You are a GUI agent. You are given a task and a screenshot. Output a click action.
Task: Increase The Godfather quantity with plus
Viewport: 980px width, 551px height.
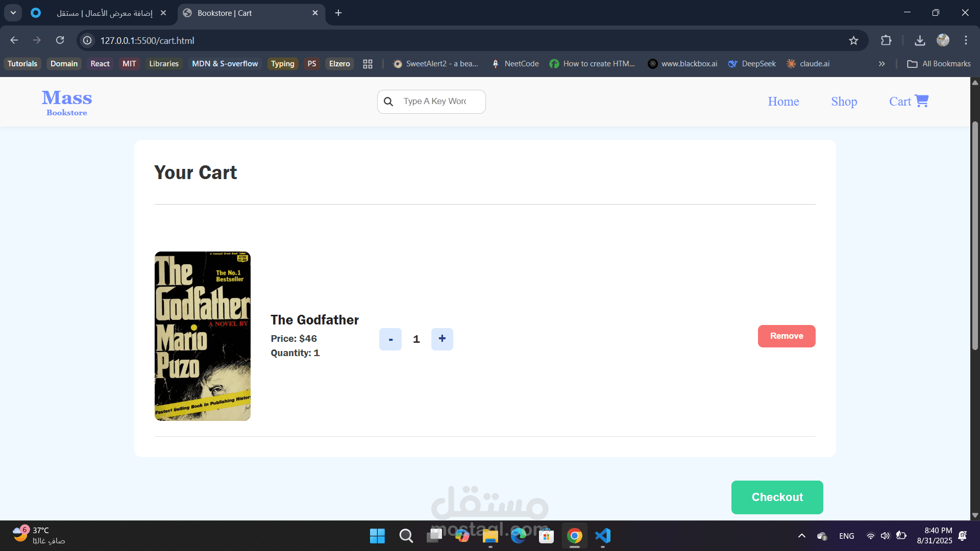[442, 339]
